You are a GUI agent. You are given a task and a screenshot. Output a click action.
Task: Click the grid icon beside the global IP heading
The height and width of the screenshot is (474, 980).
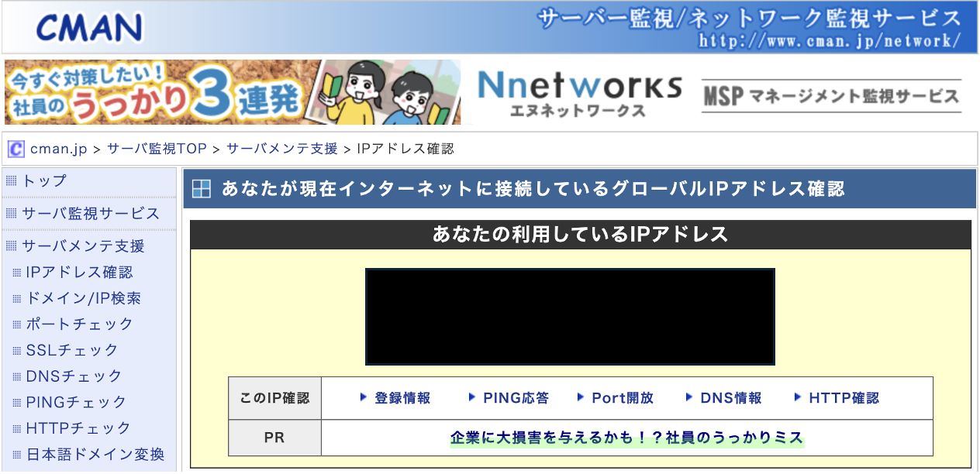pos(200,187)
